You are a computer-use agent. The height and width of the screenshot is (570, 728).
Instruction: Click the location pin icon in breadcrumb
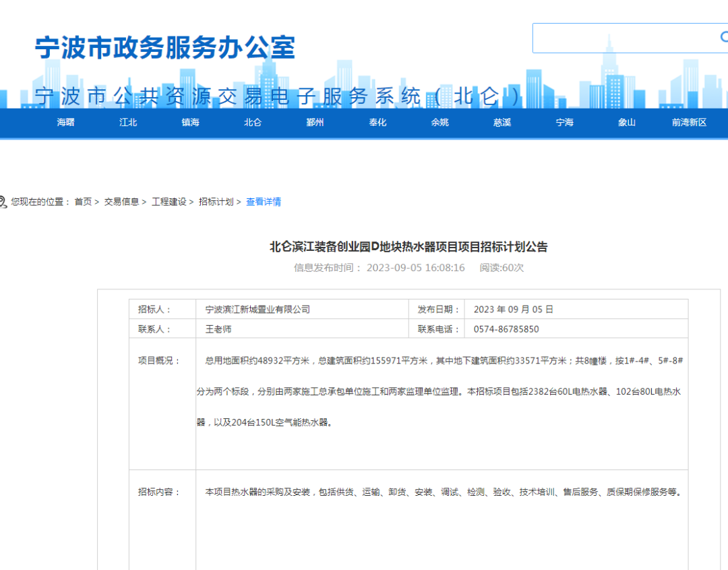(x=3, y=202)
